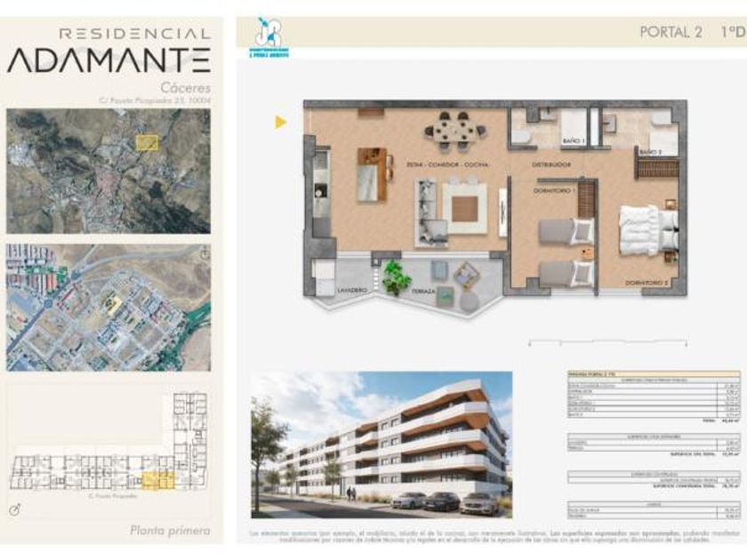Screen dimensions: 747x560
Task: Click the 'Cáceres' city name
Action: [x=185, y=88]
